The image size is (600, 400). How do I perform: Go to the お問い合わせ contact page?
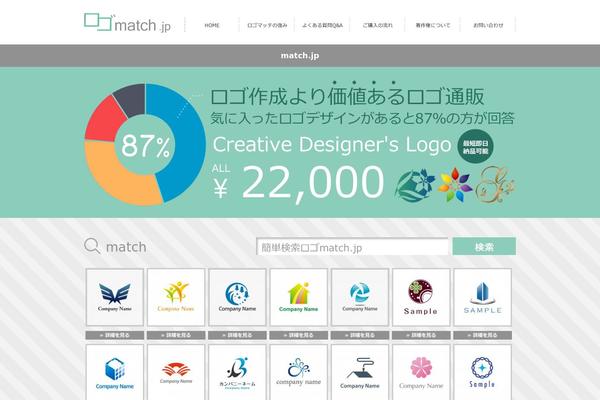pos(488,25)
